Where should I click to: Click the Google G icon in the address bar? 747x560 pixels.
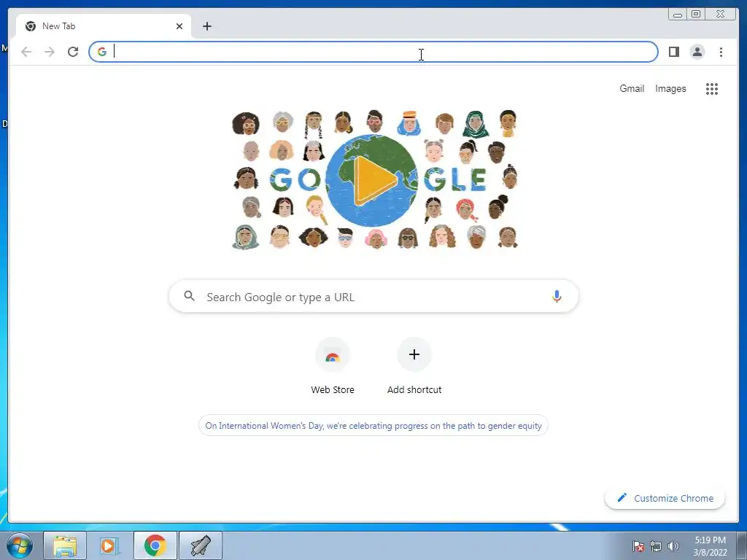(102, 52)
